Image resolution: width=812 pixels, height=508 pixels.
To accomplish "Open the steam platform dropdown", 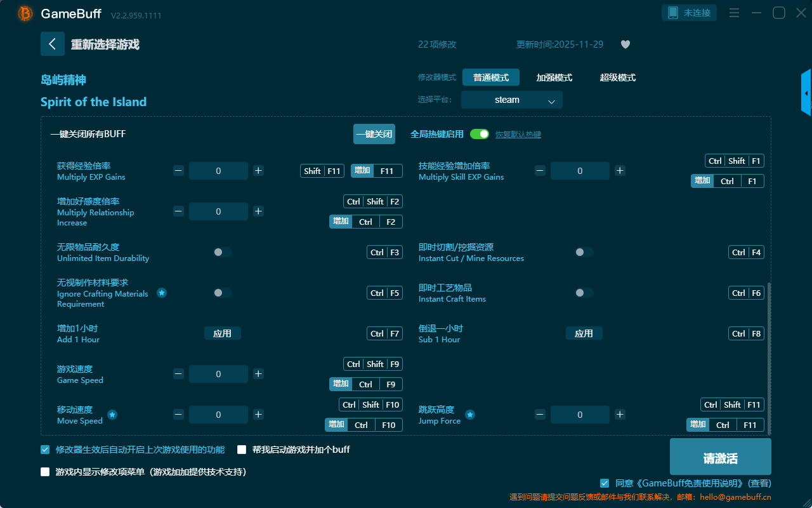I will [511, 100].
